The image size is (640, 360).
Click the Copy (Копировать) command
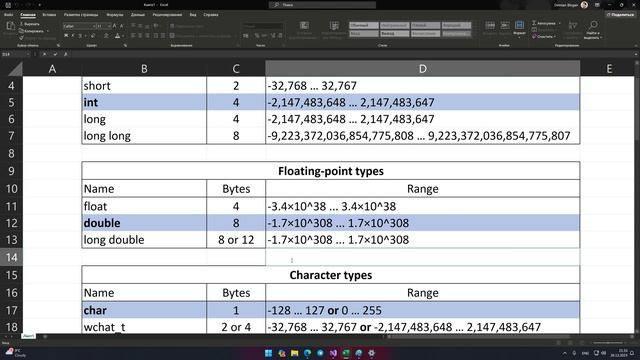pos(32,31)
